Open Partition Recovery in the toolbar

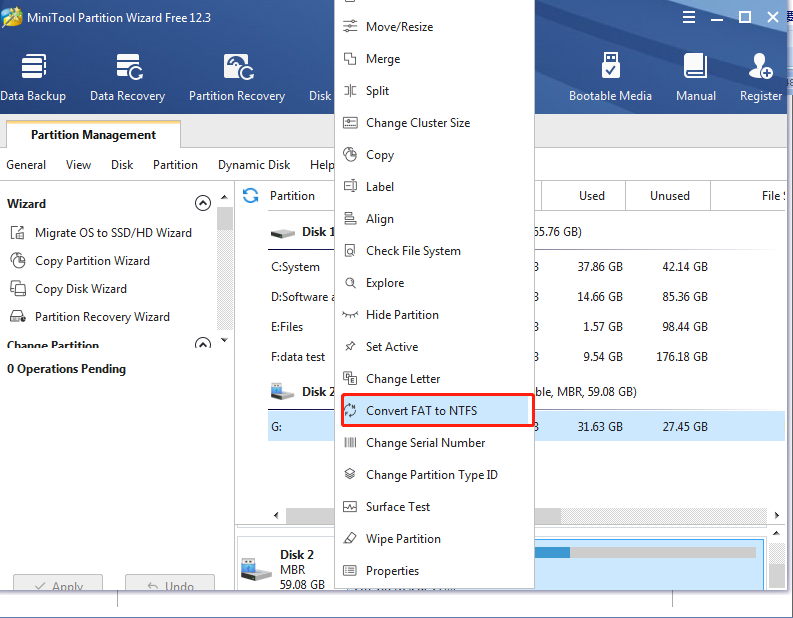coord(237,77)
